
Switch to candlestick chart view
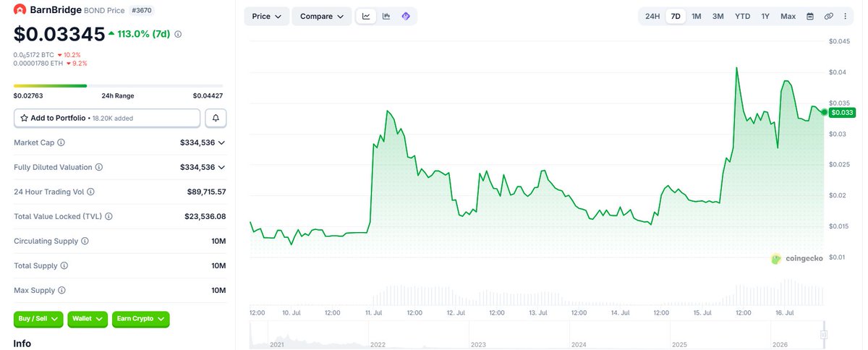pyautogui.click(x=386, y=16)
